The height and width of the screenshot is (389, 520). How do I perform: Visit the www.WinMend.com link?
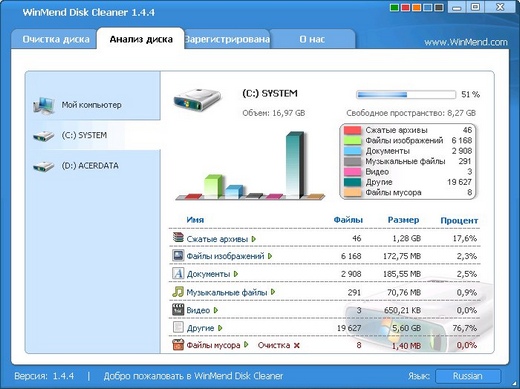pyautogui.click(x=466, y=42)
